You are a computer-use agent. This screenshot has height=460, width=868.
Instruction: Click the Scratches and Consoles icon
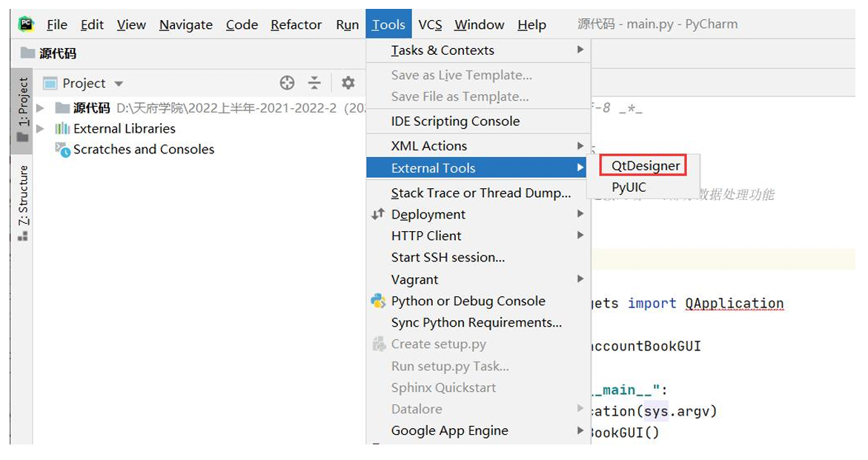pos(62,150)
